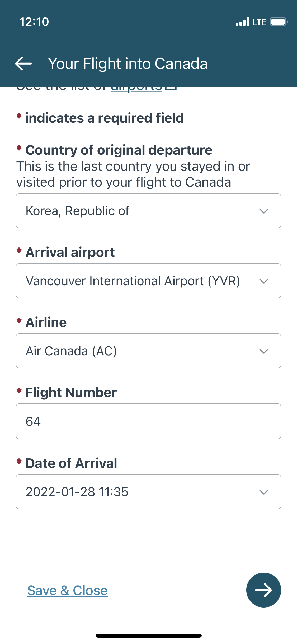Tap the 2022-01-28 11:35 date value
The height and width of the screenshot is (644, 297).
[77, 492]
